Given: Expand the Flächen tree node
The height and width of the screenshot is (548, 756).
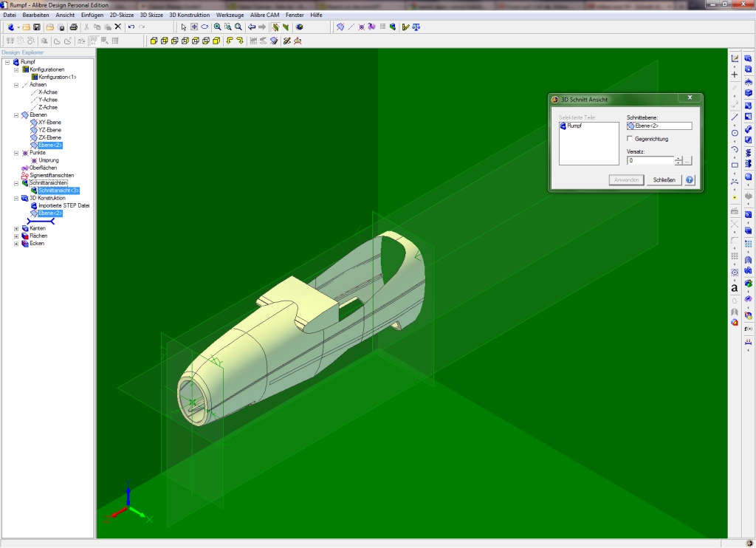Looking at the screenshot, I should (16, 236).
